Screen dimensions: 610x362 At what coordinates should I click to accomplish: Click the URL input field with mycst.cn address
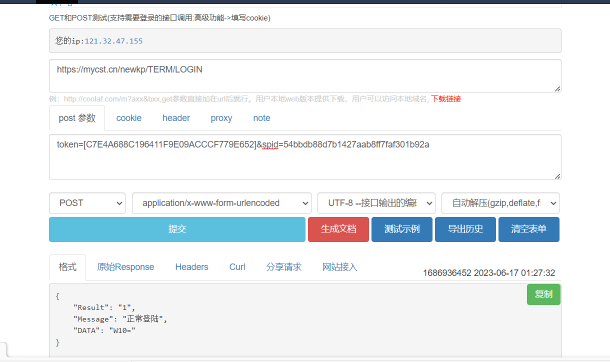[305, 76]
